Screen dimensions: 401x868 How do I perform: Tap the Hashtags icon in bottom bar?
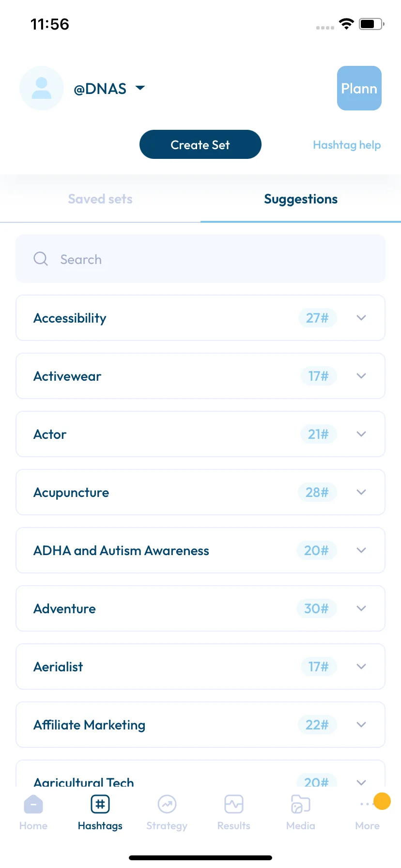(100, 805)
